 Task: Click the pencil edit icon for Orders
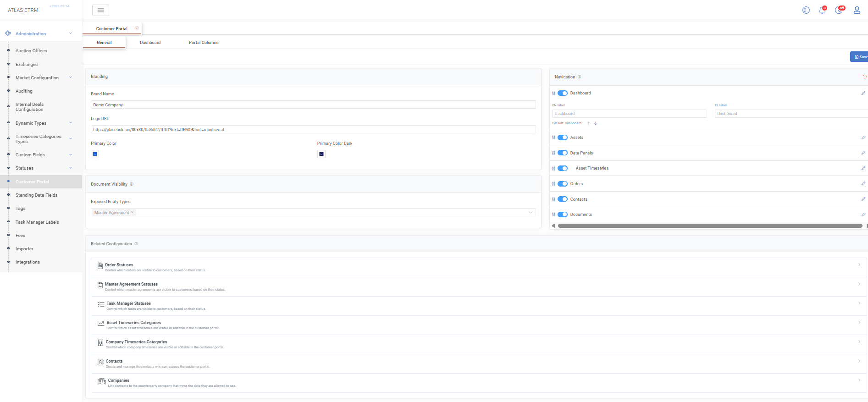(863, 184)
